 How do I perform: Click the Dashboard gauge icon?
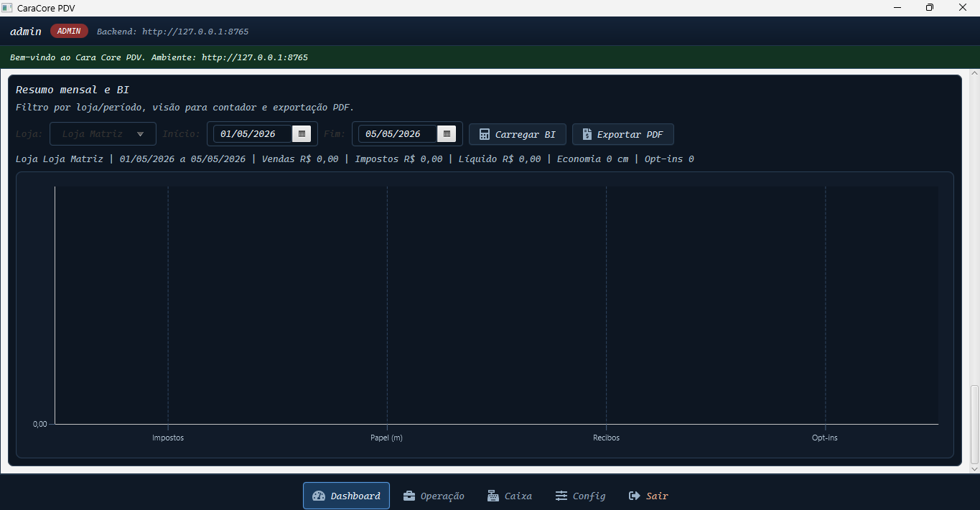319,496
